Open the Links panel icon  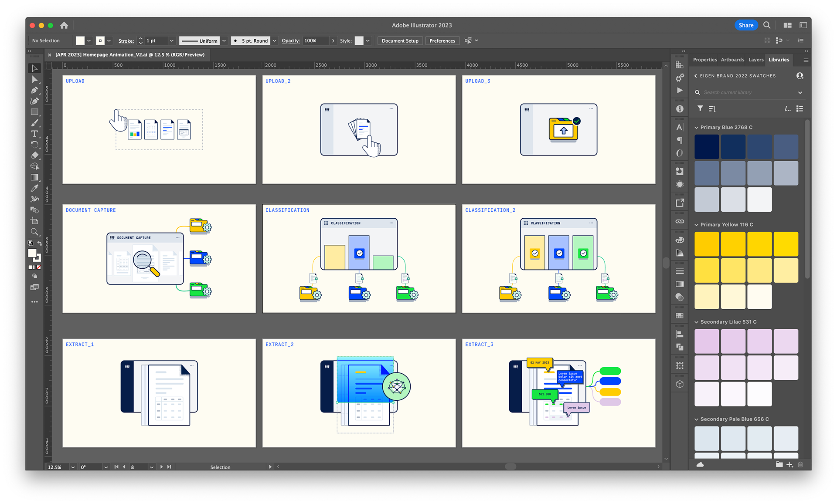(x=680, y=221)
